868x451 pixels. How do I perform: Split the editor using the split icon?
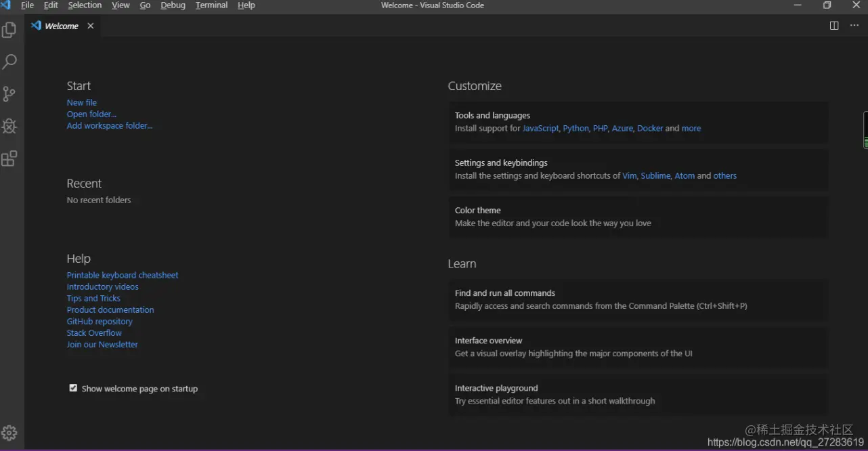pyautogui.click(x=834, y=26)
